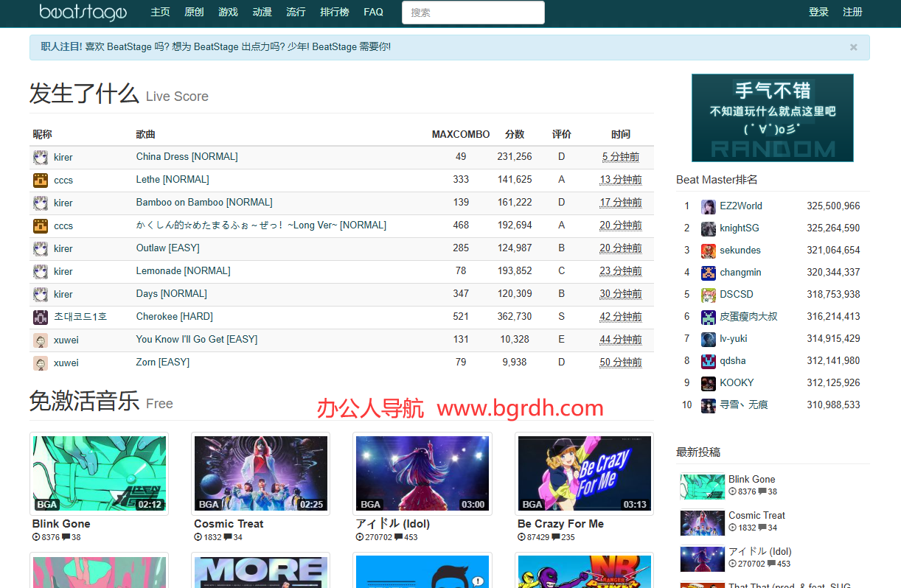Click DSCSD's avatar in Beat Master ranking
Image resolution: width=901 pixels, height=588 pixels.
coord(709,294)
